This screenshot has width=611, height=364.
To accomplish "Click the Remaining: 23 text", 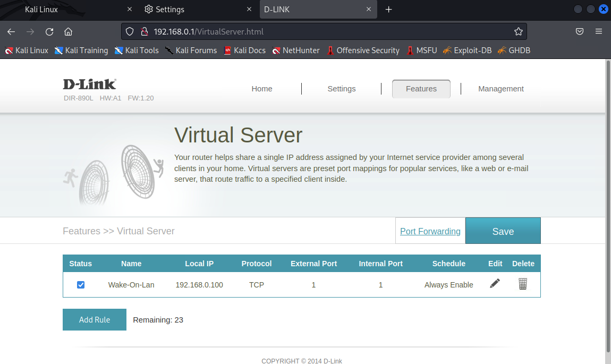I will (x=158, y=320).
